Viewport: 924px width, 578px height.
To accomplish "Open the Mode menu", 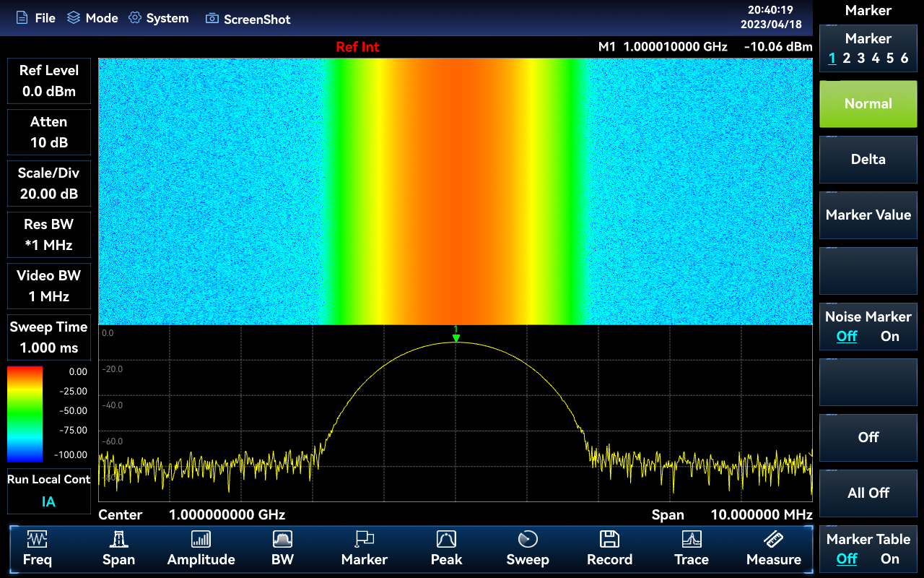I will point(92,18).
